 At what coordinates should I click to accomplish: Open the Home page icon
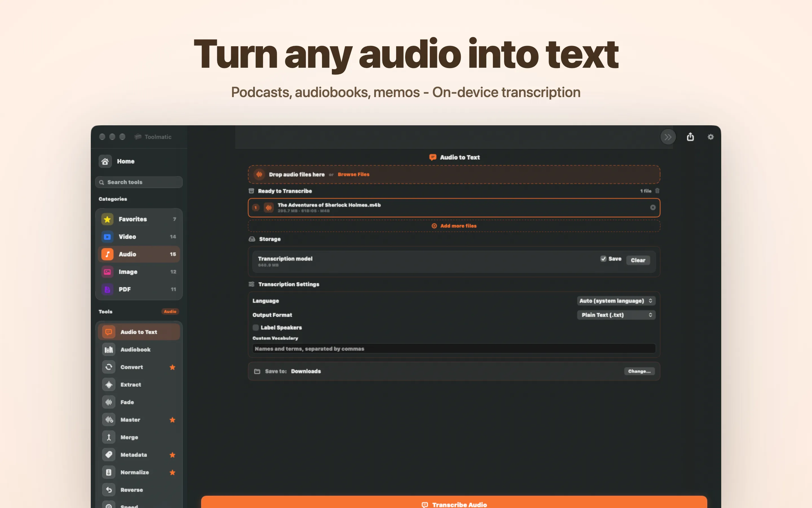tap(105, 161)
